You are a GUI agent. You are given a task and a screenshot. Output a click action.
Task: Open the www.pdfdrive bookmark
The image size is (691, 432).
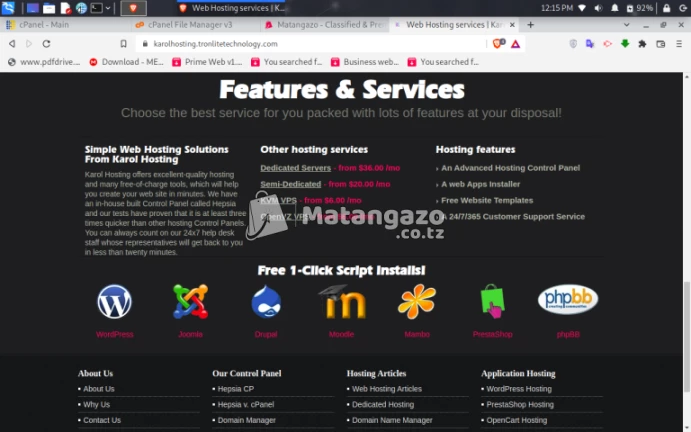[44, 62]
